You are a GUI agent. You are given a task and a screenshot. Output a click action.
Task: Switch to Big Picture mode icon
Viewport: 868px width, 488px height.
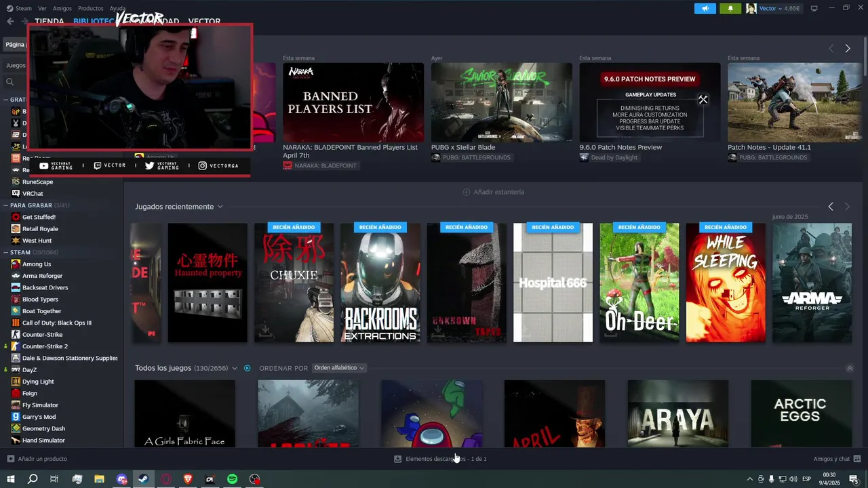coord(814,8)
